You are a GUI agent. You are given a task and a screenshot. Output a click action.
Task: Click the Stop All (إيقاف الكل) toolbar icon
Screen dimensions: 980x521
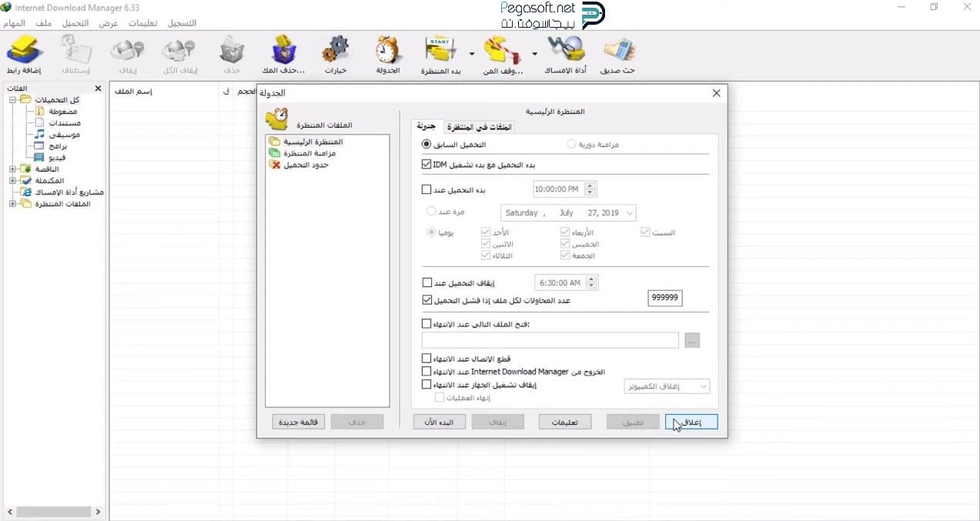click(181, 50)
